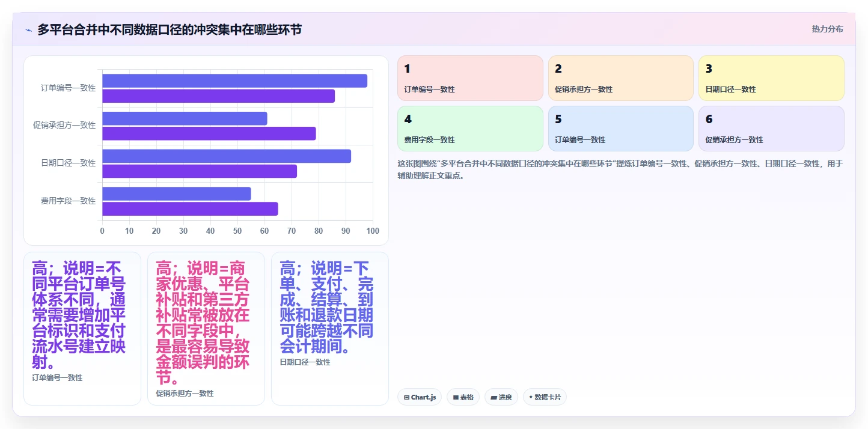This screenshot has height=429, width=868.
Task: Click the purple bar for 促销承担方一致性
Action: coord(209,133)
